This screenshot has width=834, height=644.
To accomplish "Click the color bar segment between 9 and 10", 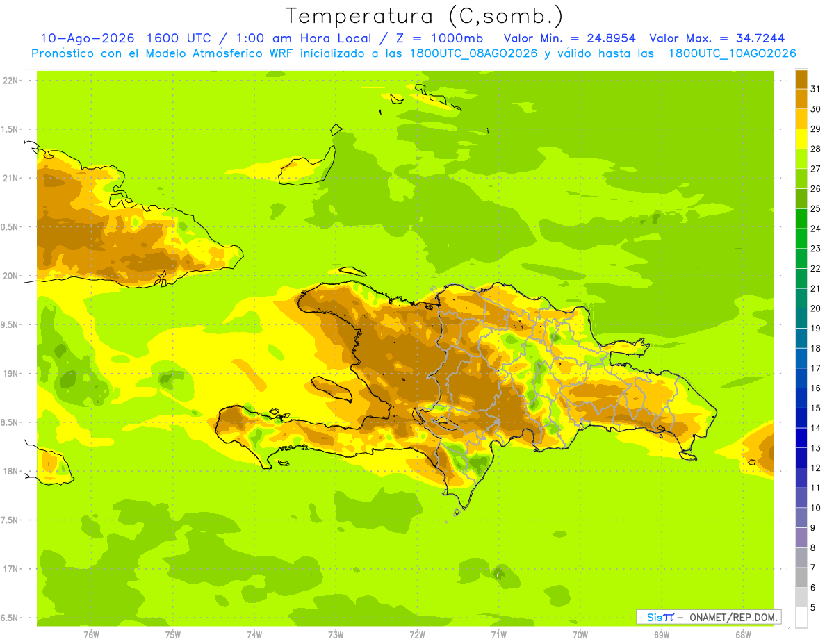I will pyautogui.click(x=801, y=518).
